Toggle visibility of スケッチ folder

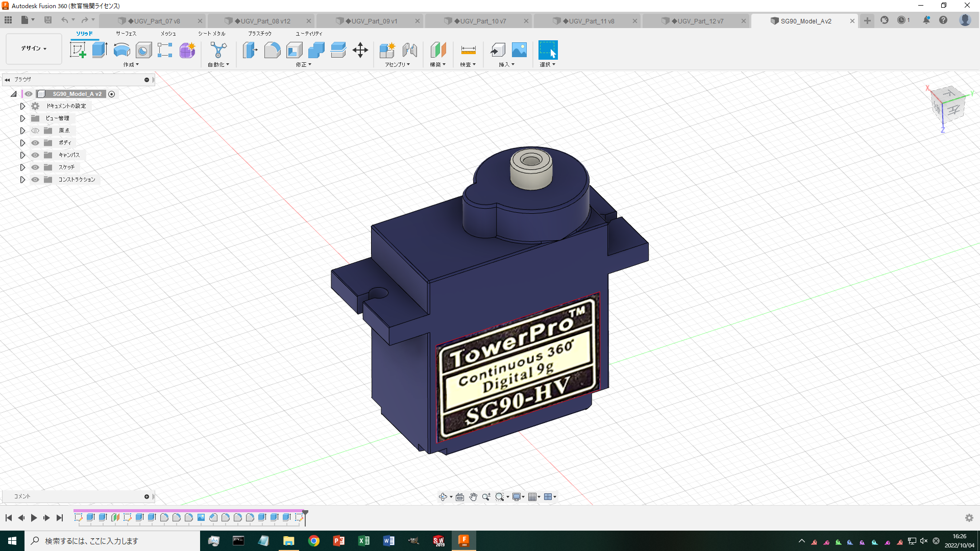pos(35,167)
